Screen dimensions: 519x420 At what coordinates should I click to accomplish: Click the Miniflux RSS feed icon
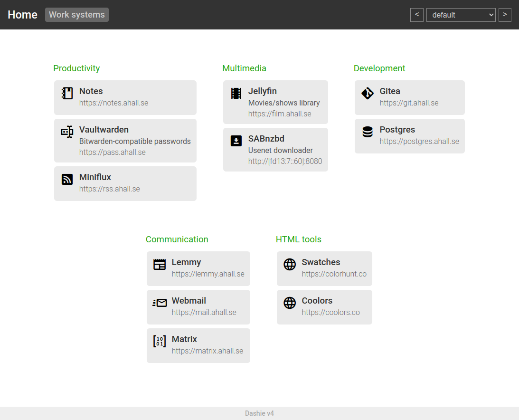pyautogui.click(x=67, y=179)
